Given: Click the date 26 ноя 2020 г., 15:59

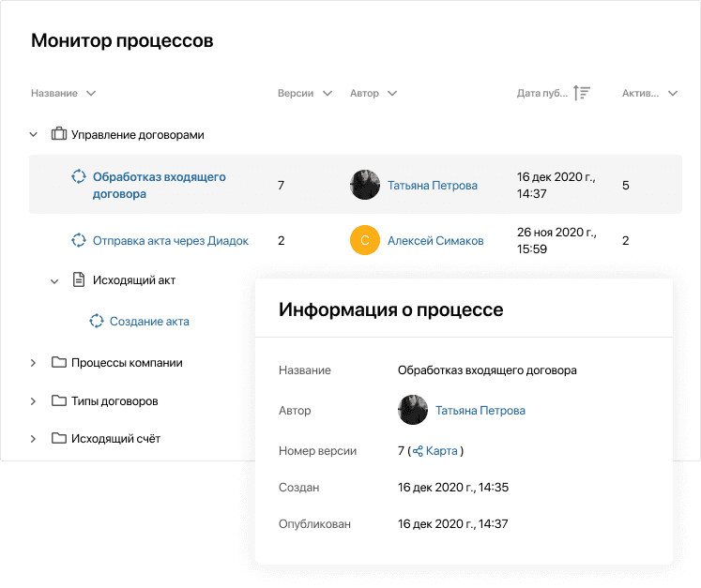Looking at the screenshot, I should [556, 240].
